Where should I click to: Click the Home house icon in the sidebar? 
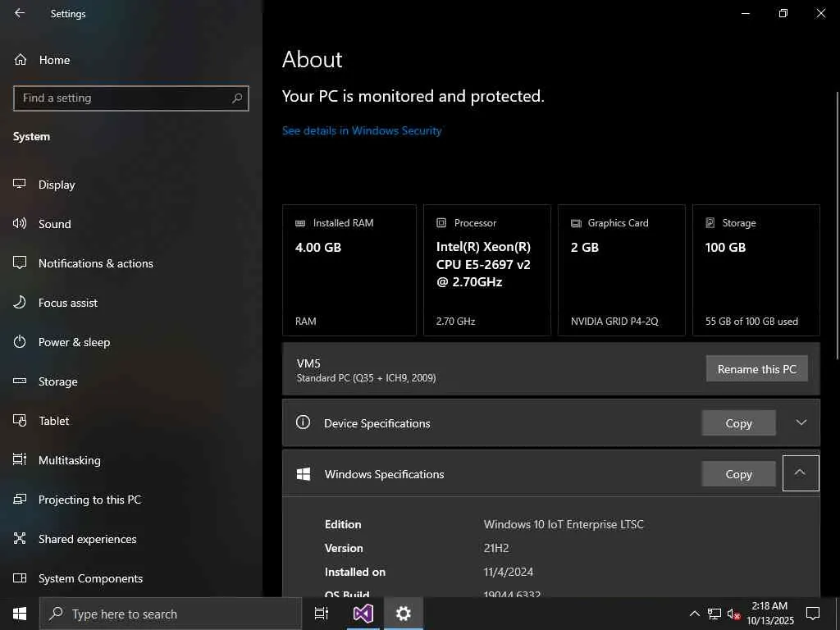pos(20,59)
